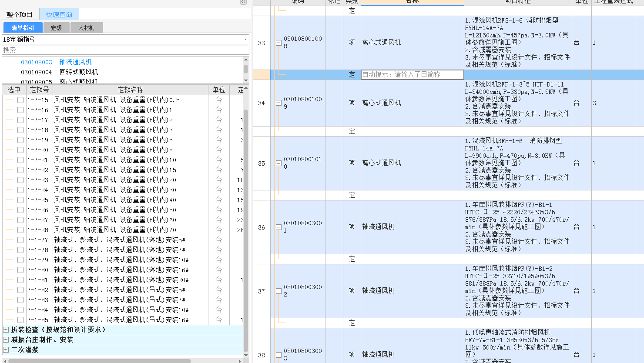Check the box for quota 1-7-15
This screenshot has width=644, height=363.
pyautogui.click(x=20, y=100)
